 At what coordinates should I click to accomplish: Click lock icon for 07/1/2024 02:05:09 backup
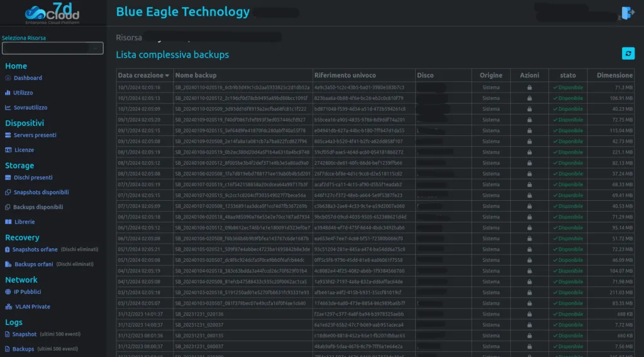530,206
